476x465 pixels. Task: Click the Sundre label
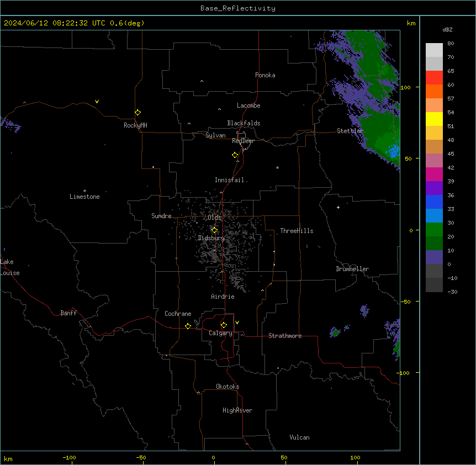(x=161, y=216)
